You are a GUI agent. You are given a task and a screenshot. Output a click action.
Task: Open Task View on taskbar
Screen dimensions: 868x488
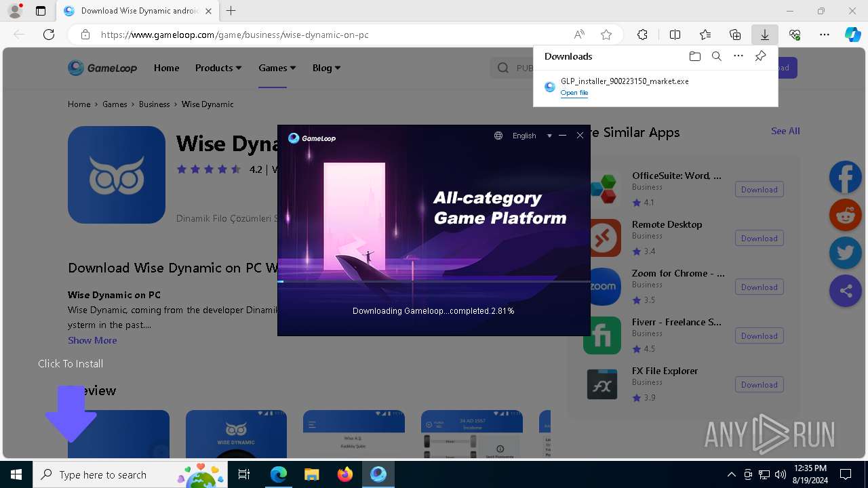pos(244,474)
